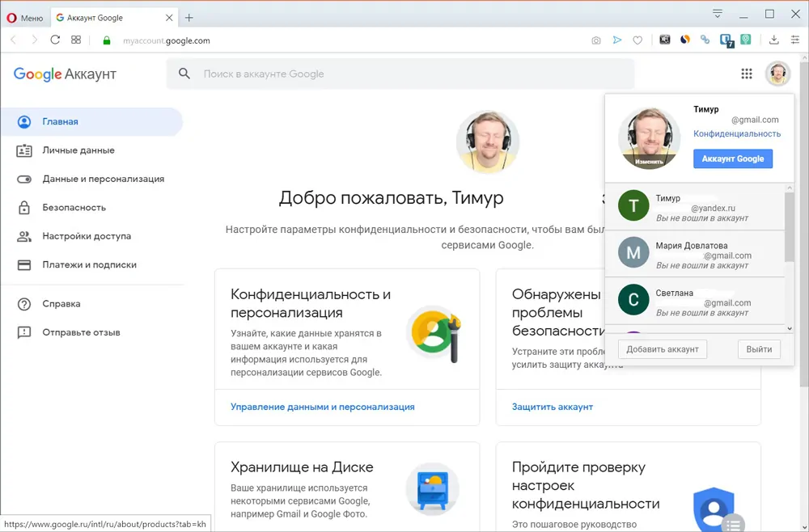
Task: Click the blue Аккаунт Google button
Action: coord(733,158)
